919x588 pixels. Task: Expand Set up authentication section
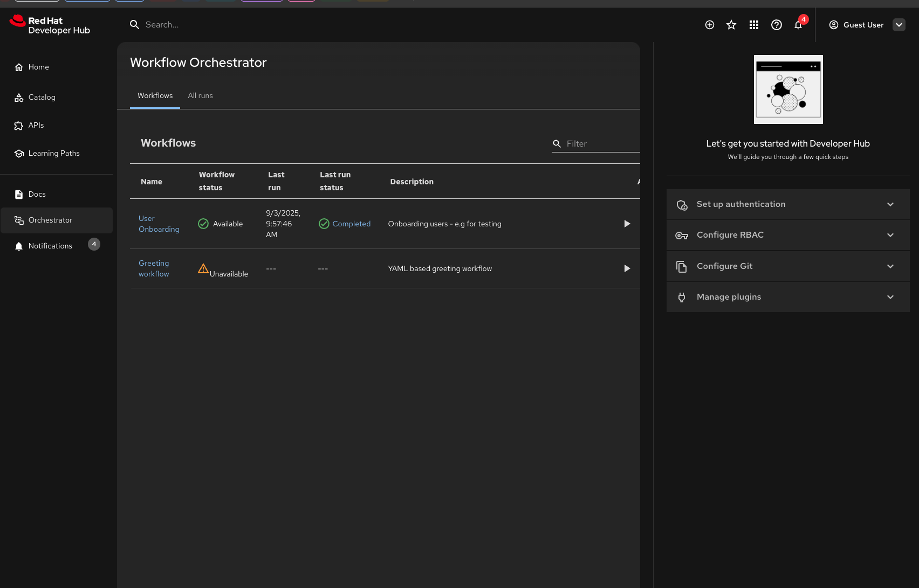tap(787, 204)
